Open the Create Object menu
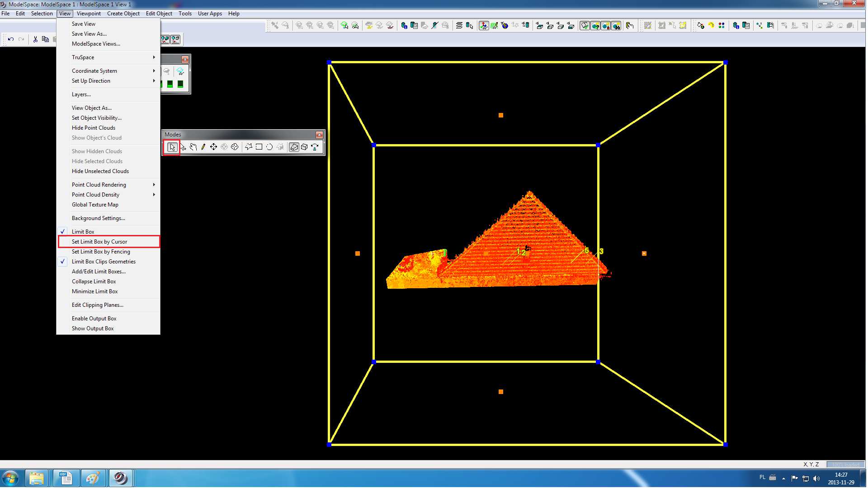This screenshot has width=868, height=488. click(123, 14)
